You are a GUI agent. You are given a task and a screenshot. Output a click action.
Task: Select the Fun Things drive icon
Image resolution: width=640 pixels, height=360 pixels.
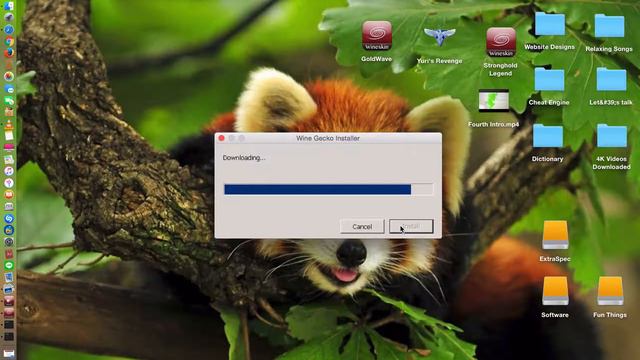click(610, 291)
